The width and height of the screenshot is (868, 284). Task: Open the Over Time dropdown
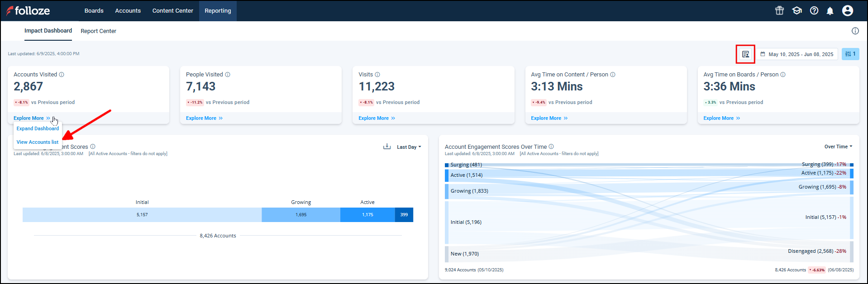(838, 147)
